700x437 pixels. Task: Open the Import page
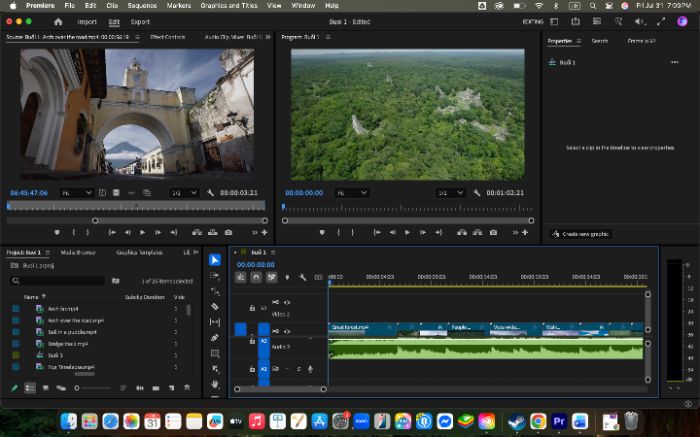[x=87, y=22]
